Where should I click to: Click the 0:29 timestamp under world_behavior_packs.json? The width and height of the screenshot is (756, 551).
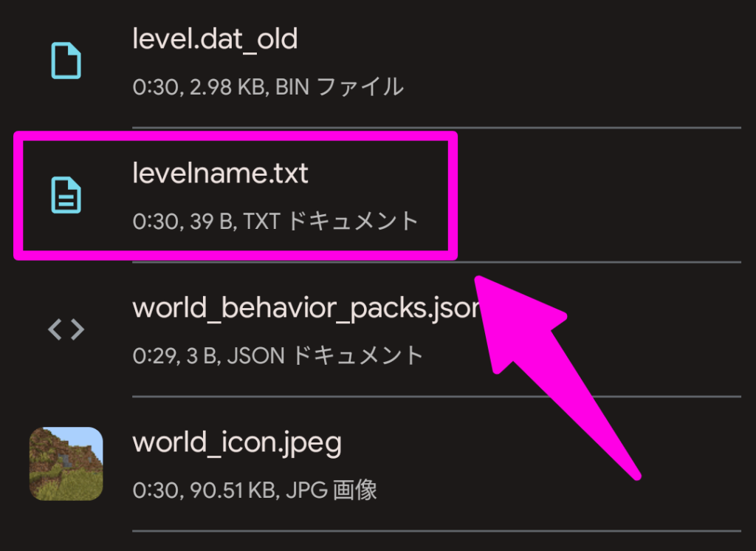click(x=150, y=355)
